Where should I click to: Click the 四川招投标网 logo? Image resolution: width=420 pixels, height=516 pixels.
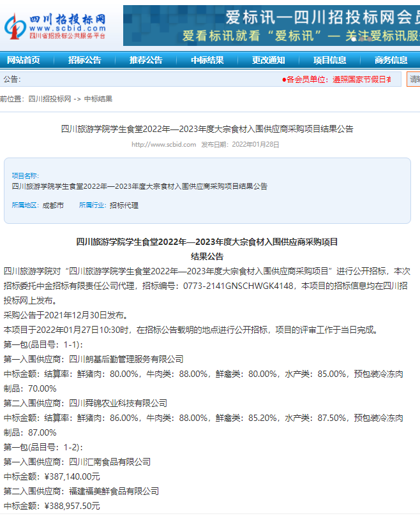pos(55,26)
